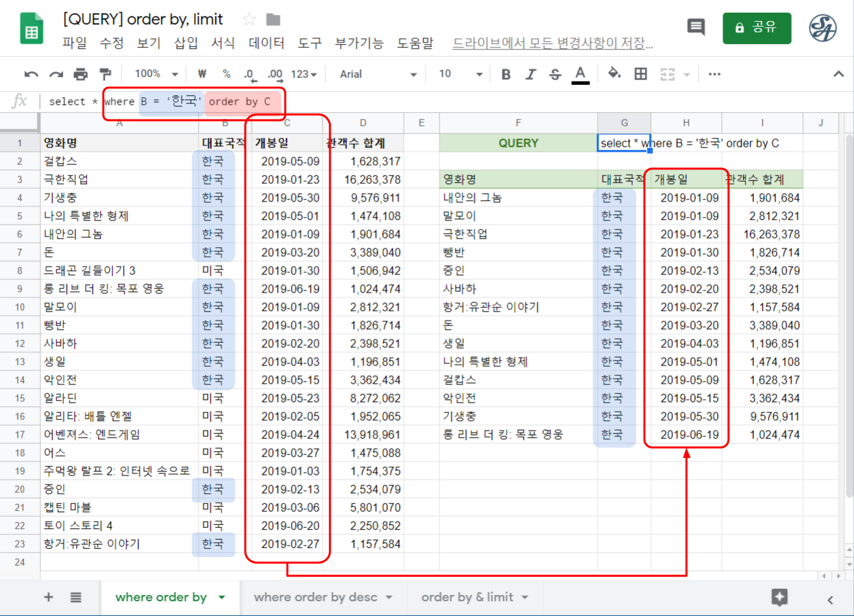
Task: Select the paint format tool
Action: point(105,74)
